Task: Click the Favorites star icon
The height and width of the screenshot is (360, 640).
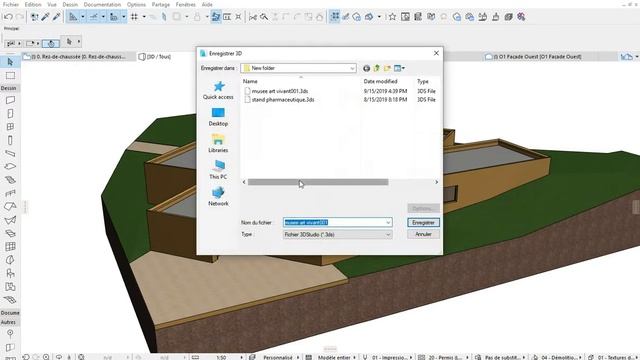Action: coord(392,17)
